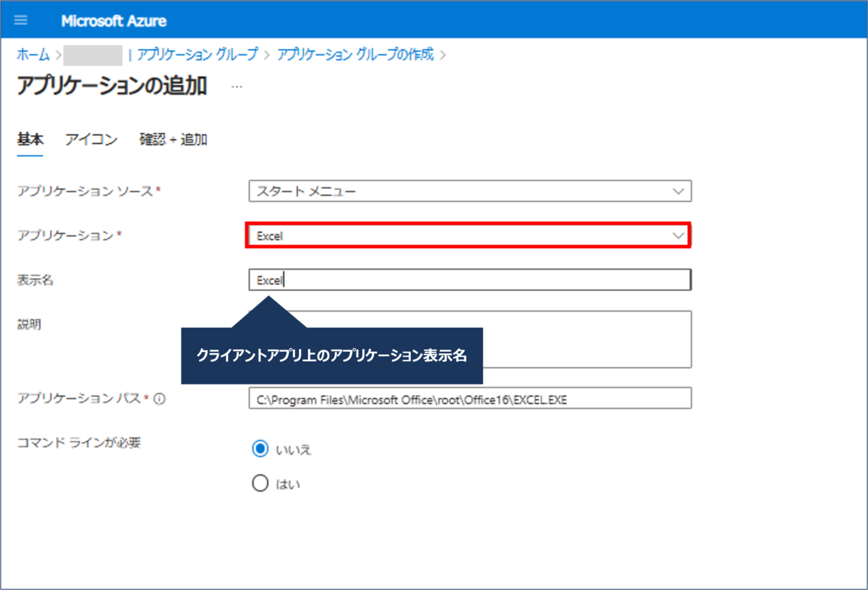
Task: Click the アプリケーションの追加 page title
Action: (111, 85)
